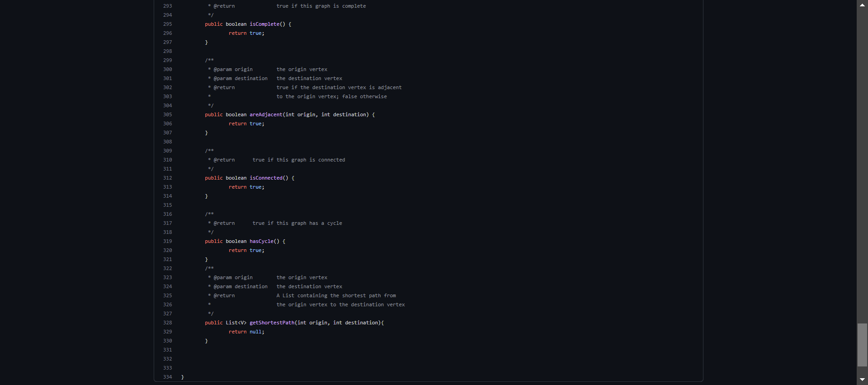
Task: Click the comment 'true if this graph has a cycle'
Action: tap(297, 223)
